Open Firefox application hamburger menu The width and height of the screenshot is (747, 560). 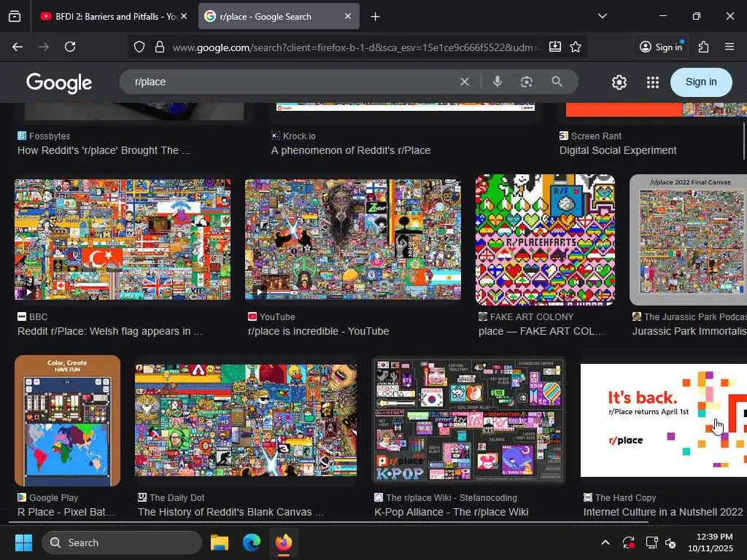coord(729,47)
